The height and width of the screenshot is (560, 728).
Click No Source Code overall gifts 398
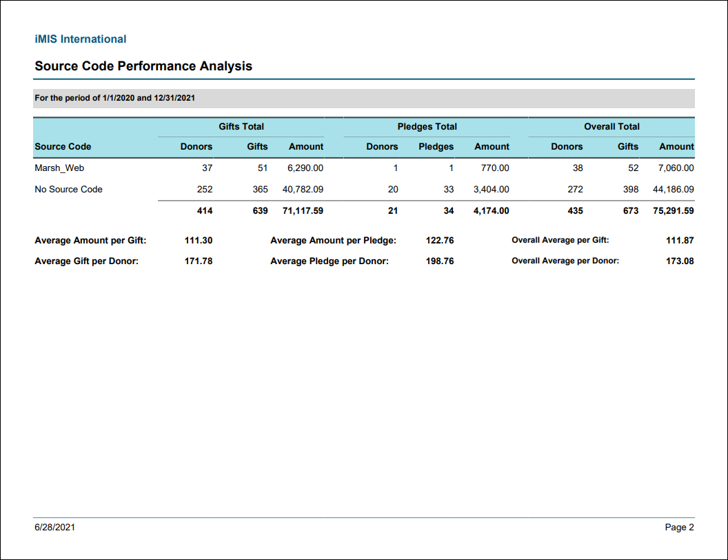(x=631, y=189)
